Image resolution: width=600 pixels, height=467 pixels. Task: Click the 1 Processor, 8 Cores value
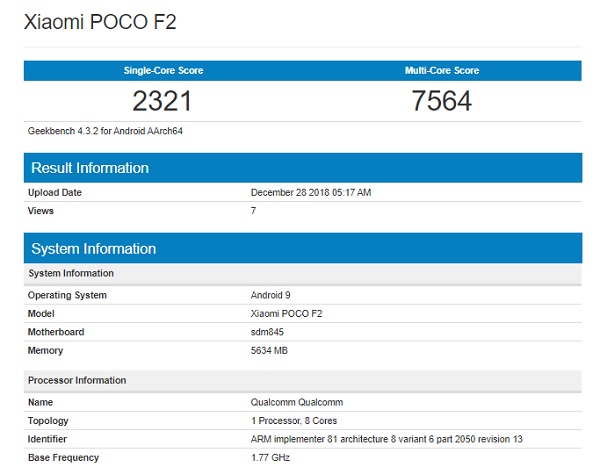coord(294,421)
